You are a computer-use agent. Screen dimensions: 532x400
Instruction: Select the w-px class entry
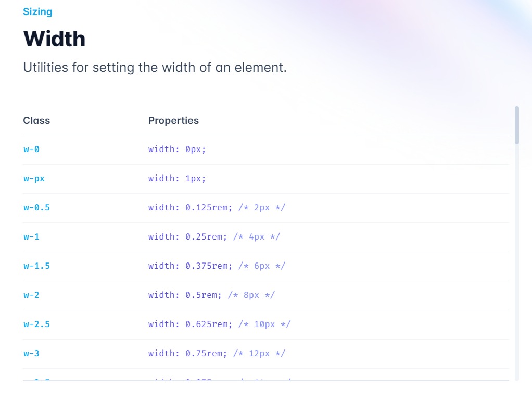[x=33, y=178]
